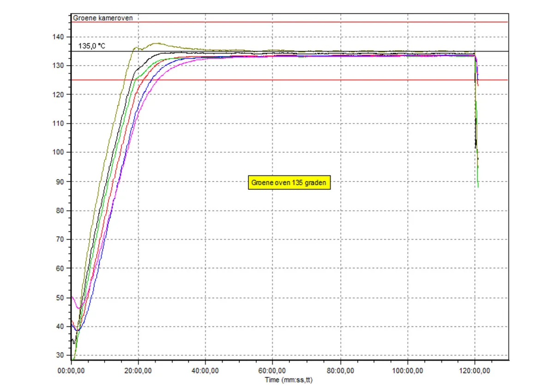This screenshot has width=554, height=392.
Task: Select the 100 value on temperature axis
Action: coord(60,152)
